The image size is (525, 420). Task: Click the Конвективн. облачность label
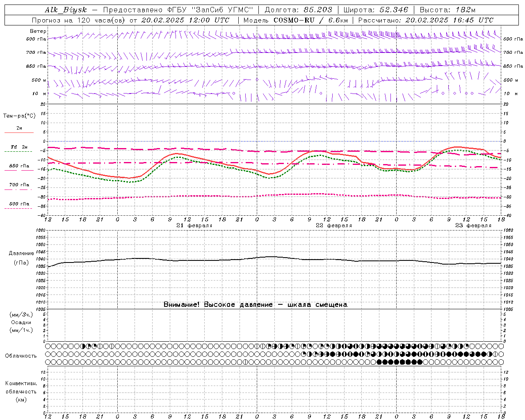[21, 388]
